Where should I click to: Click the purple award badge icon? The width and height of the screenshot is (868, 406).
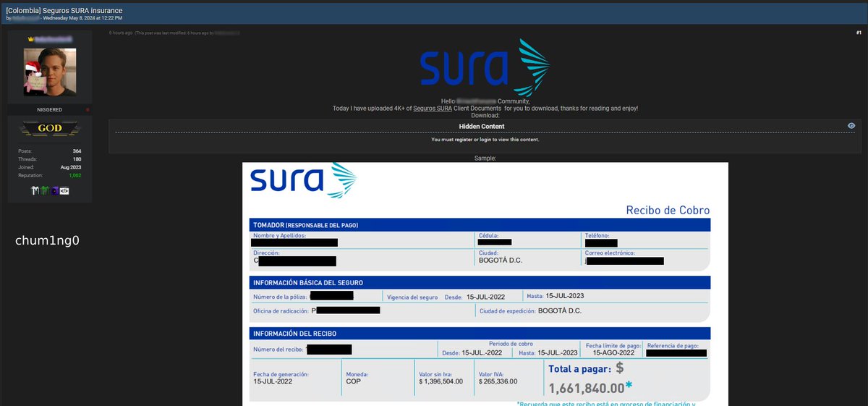56,190
